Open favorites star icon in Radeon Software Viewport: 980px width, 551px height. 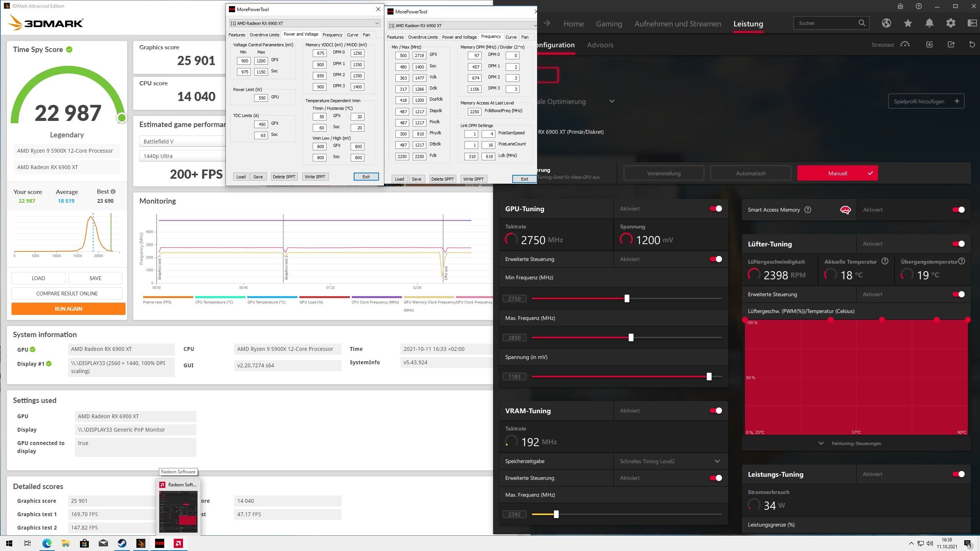(x=908, y=23)
